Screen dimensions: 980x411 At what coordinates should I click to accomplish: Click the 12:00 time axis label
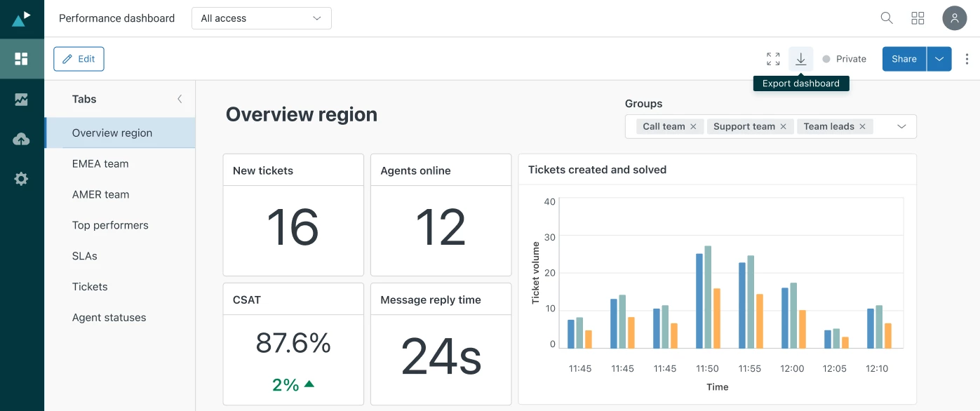click(792, 368)
